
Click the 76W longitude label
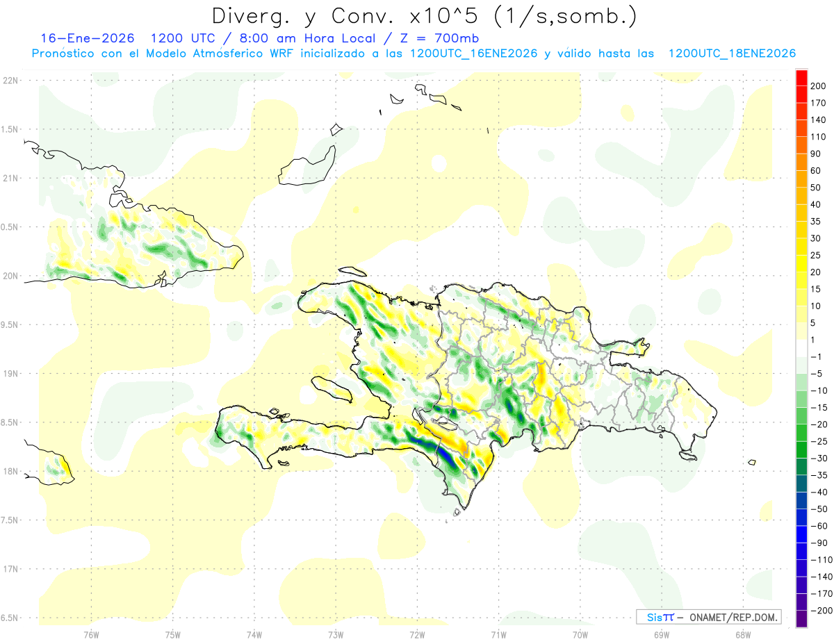91,634
